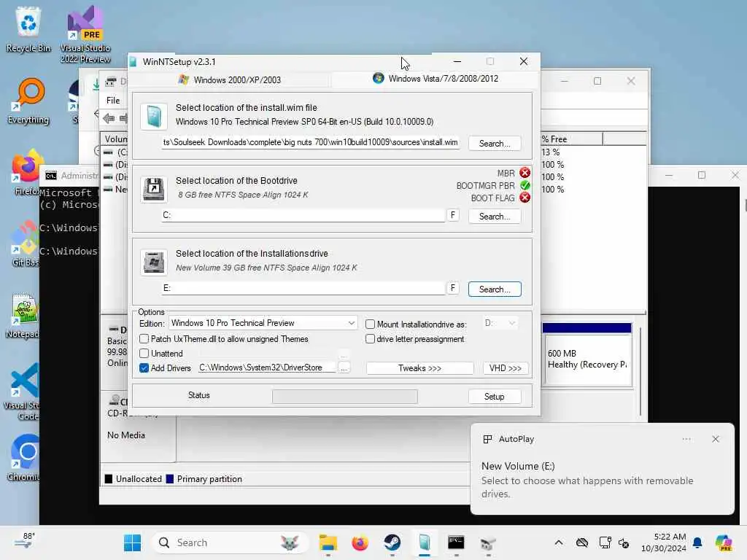Enable drive letter preassignment checkbox

(370, 339)
